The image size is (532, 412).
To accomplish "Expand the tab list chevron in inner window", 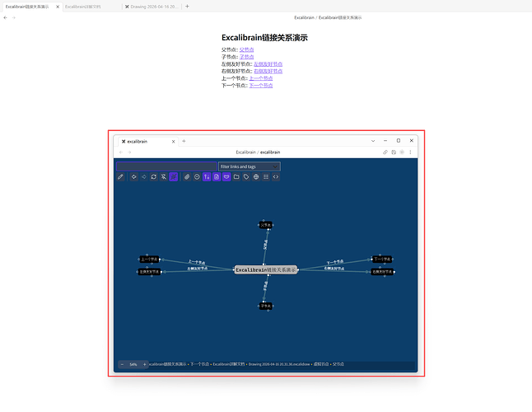I will coord(373,141).
